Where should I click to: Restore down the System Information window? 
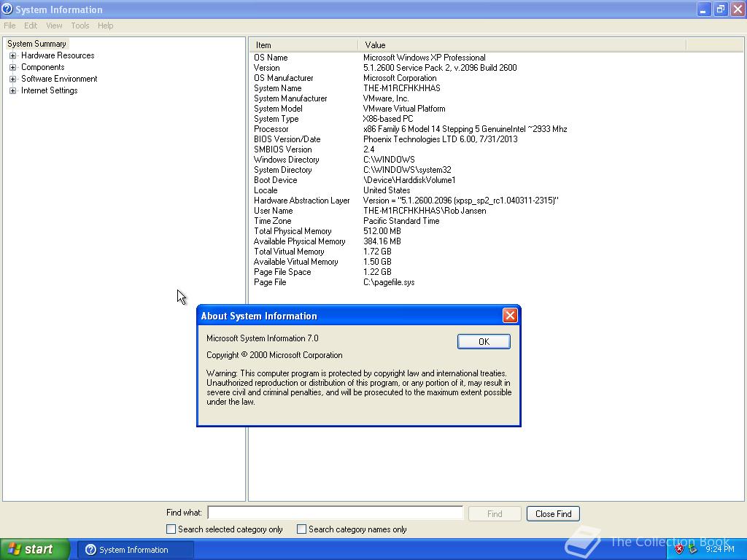(721, 9)
